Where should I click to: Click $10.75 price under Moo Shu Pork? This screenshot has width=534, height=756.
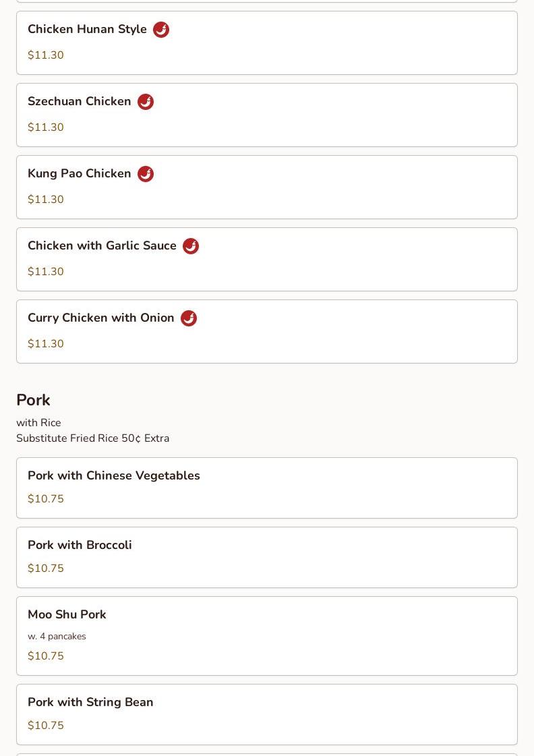click(x=46, y=656)
